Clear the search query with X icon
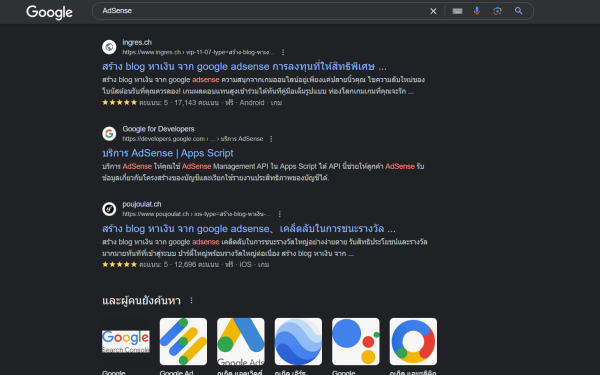Viewport: 600px width, 375px height. 433,11
